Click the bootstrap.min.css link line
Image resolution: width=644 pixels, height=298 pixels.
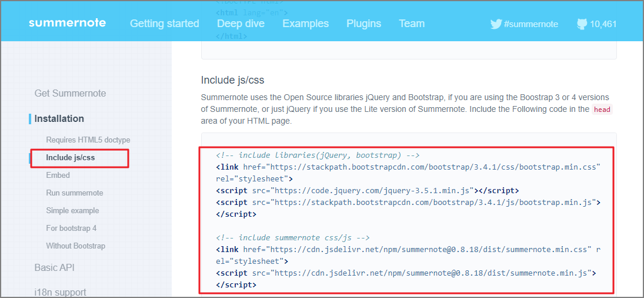click(408, 173)
